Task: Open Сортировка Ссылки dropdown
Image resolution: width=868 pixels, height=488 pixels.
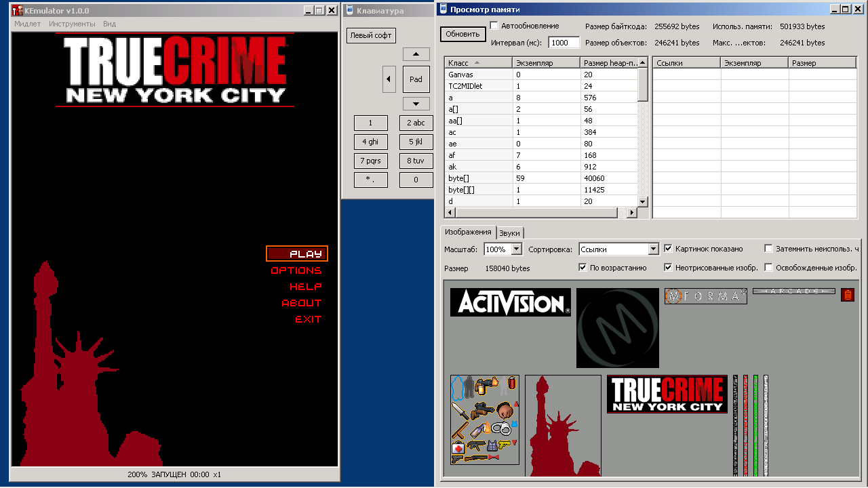Action: [x=654, y=249]
